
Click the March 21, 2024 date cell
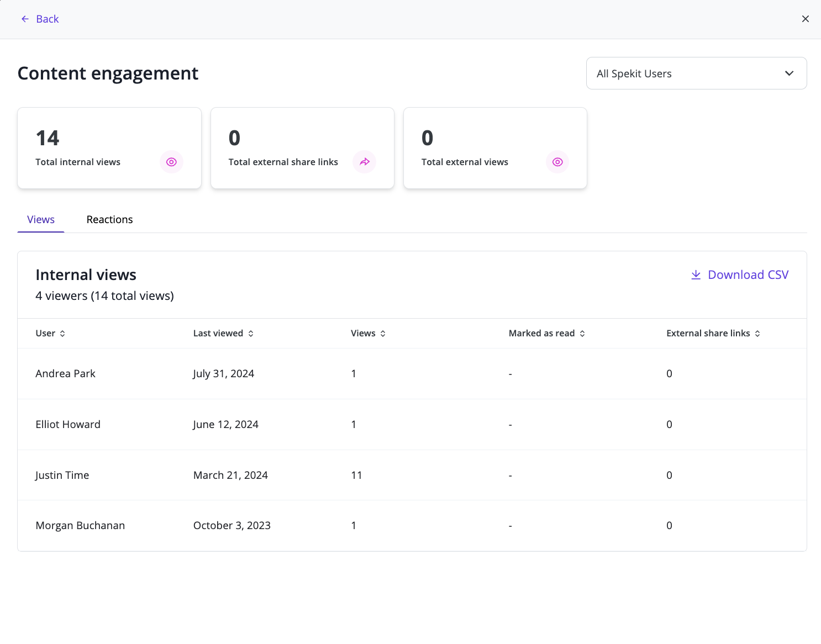(x=230, y=476)
